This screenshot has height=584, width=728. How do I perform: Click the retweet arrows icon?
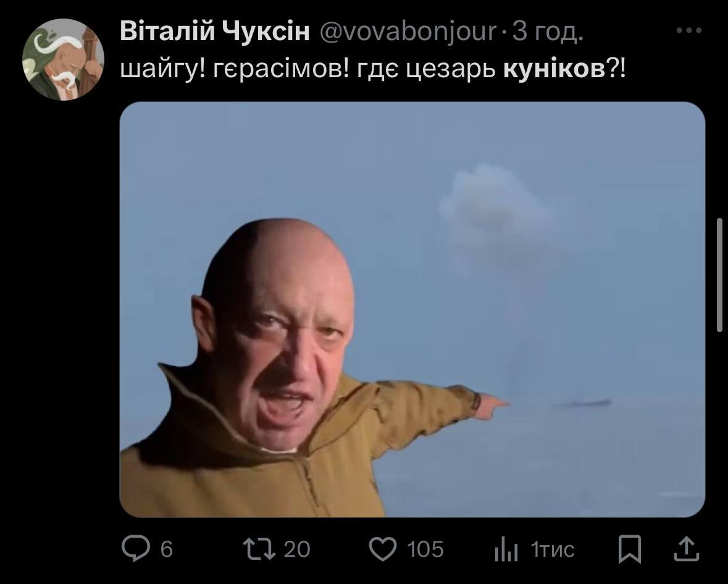[x=259, y=549]
